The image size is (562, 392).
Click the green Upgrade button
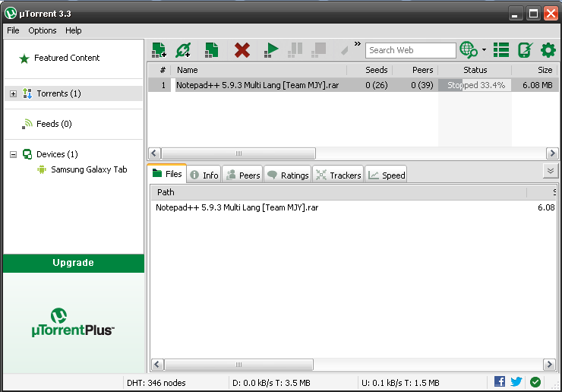74,263
